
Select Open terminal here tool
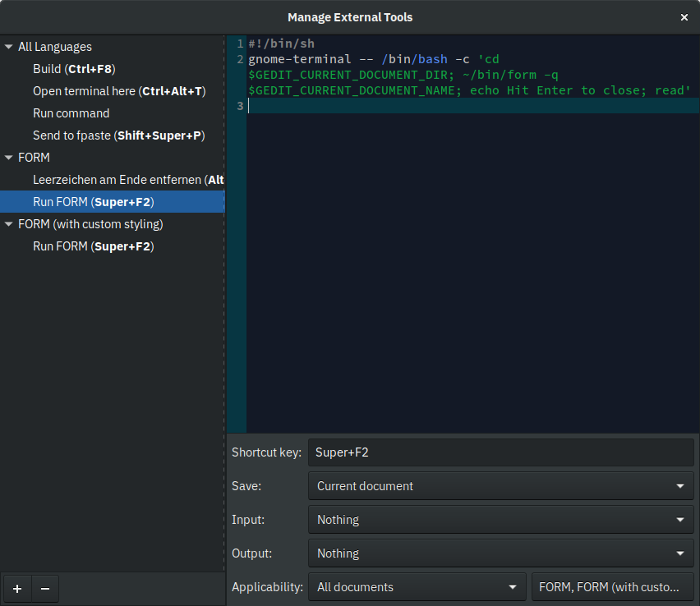119,91
